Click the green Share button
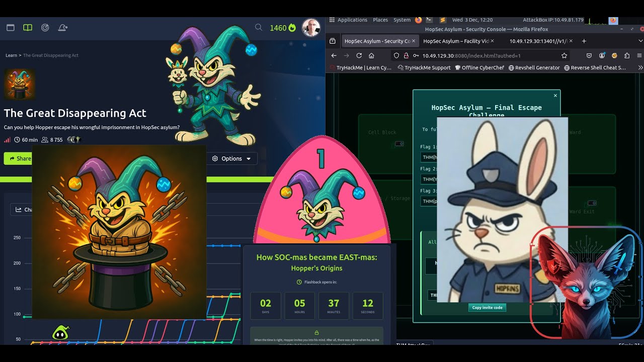Screen dimensions: 644x362 [18, 158]
